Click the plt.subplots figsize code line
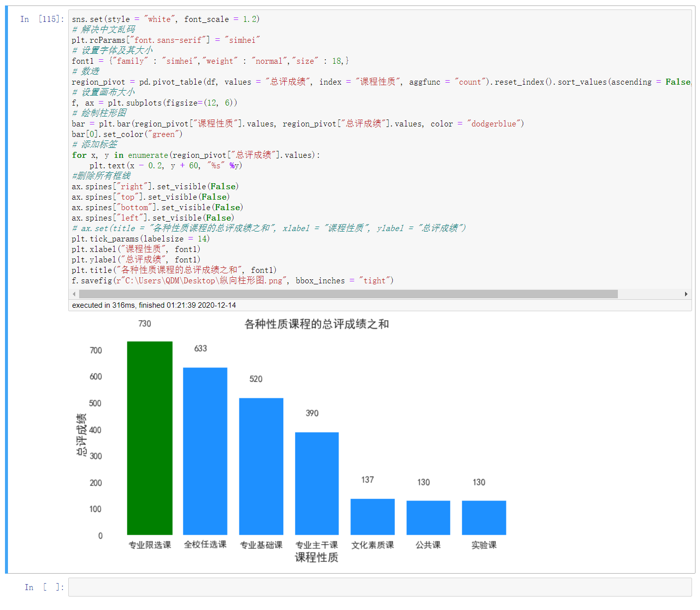The width and height of the screenshot is (700, 610). tap(154, 103)
